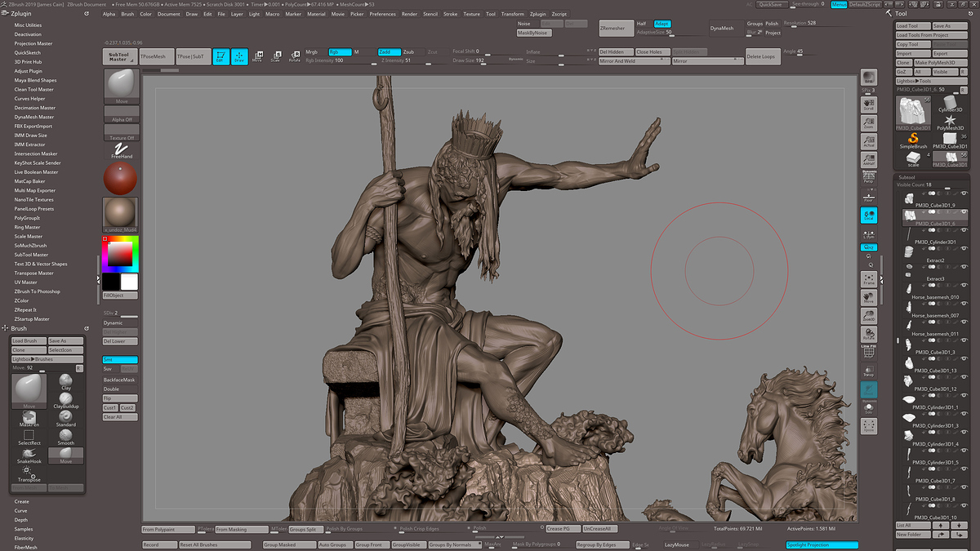Image resolution: width=980 pixels, height=551 pixels.
Task: Click the AAHalf icon
Action: [869, 160]
